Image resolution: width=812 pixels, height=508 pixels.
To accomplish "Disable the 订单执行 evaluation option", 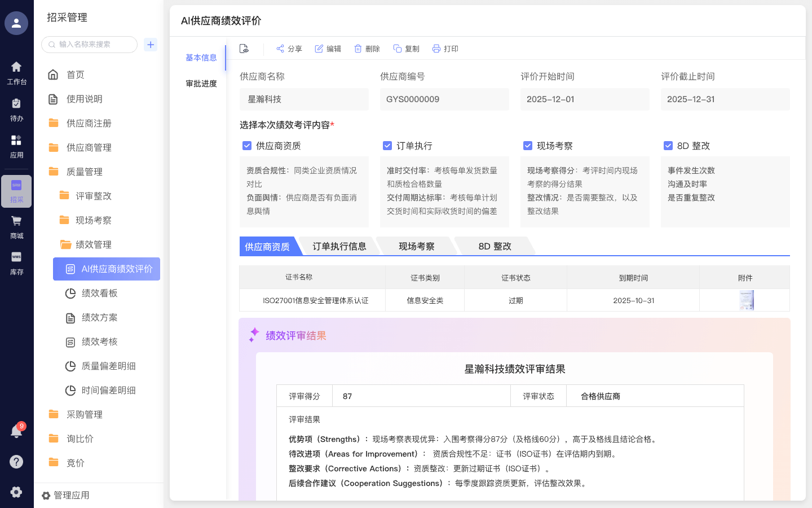I will coord(387,146).
